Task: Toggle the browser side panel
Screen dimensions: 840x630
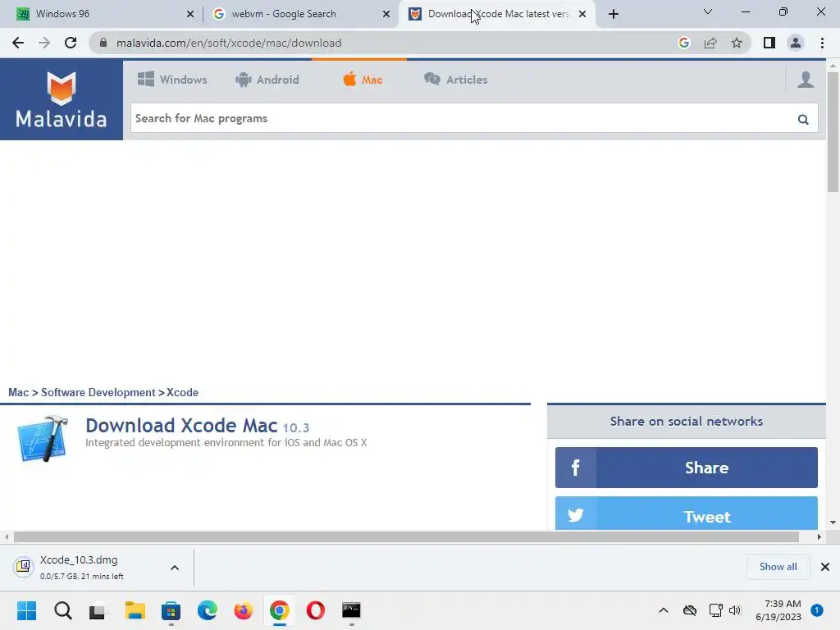Action: point(769,43)
